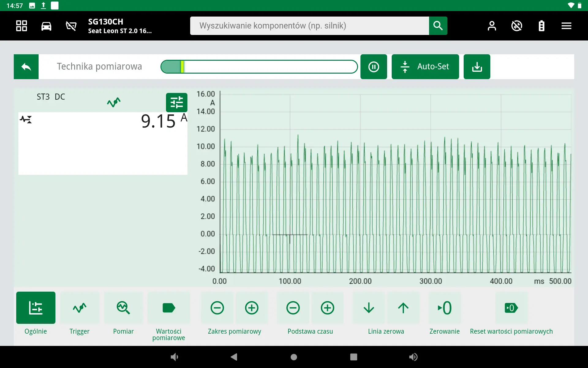Open the user profile icon

[x=492, y=26]
